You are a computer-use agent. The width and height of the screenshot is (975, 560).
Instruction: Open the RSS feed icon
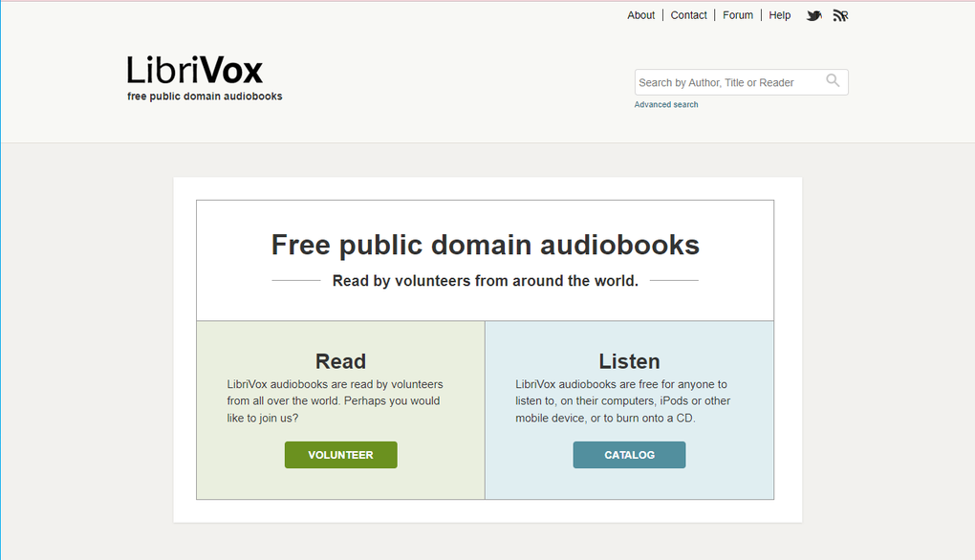(840, 15)
